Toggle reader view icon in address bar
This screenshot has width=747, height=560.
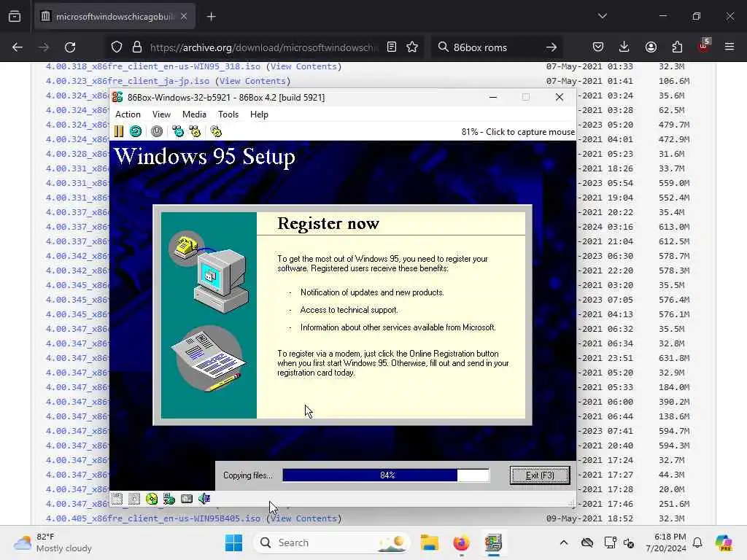[x=392, y=47]
